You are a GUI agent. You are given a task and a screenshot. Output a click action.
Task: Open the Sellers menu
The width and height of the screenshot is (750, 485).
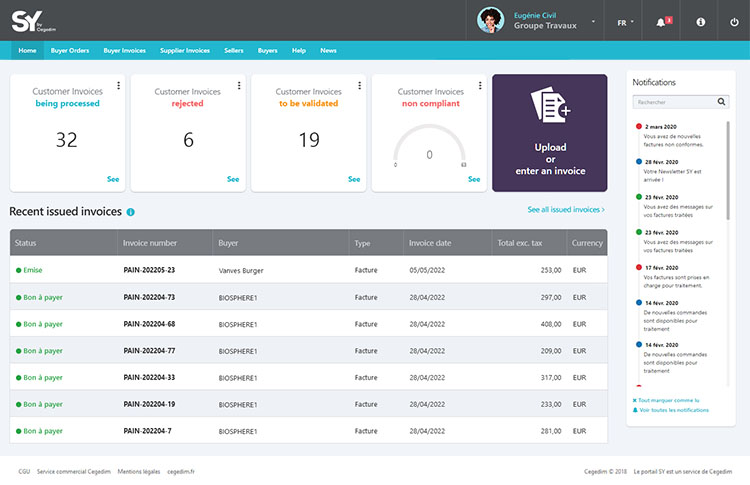coord(233,50)
